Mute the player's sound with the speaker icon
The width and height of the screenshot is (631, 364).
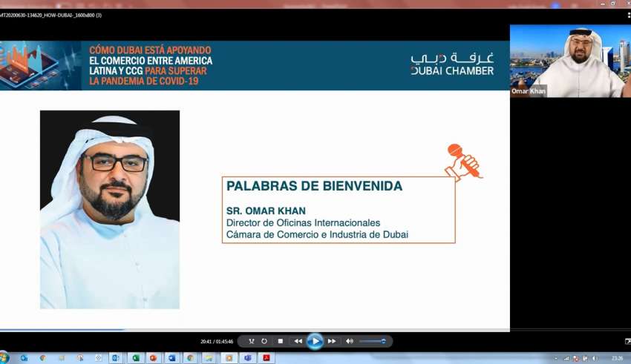click(350, 341)
